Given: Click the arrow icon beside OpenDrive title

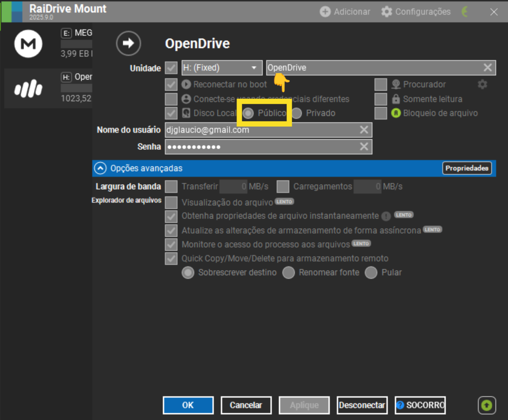Looking at the screenshot, I should [128, 43].
